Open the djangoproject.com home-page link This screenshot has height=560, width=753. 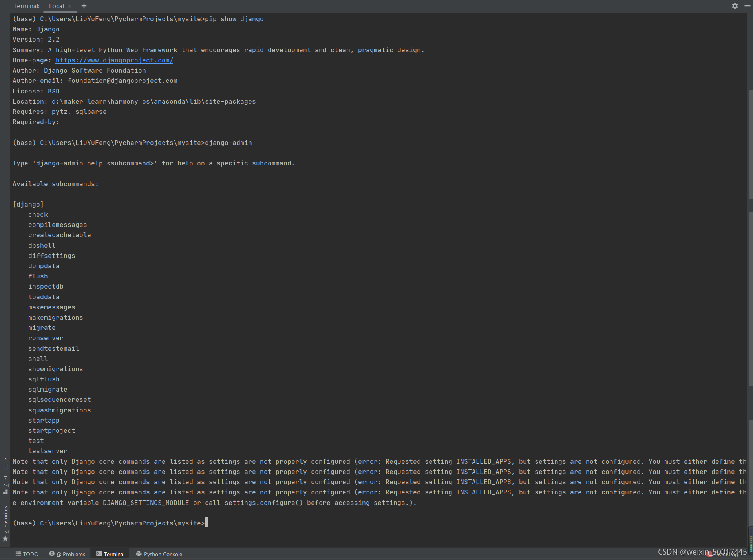tap(114, 60)
